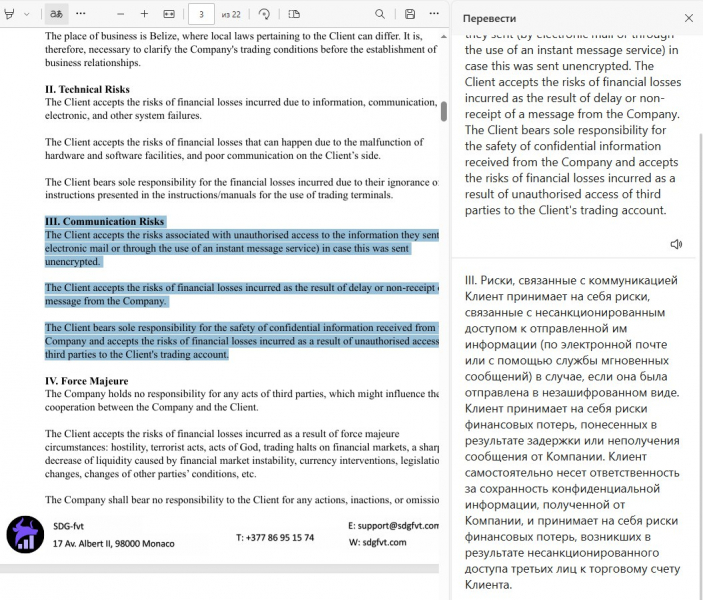703x600 pixels.
Task: Click the 'Перевести' panel title
Action: click(489, 18)
